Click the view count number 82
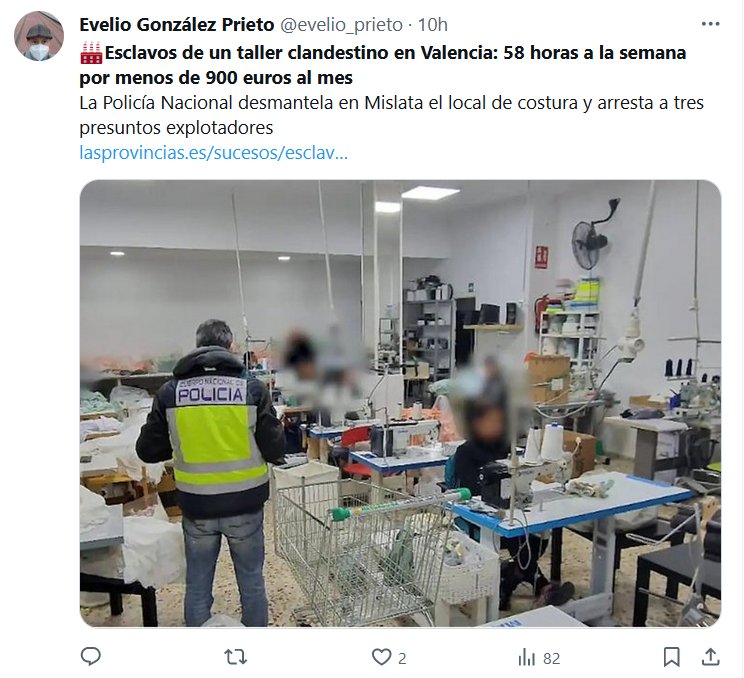The width and height of the screenshot is (744, 678). [551, 659]
